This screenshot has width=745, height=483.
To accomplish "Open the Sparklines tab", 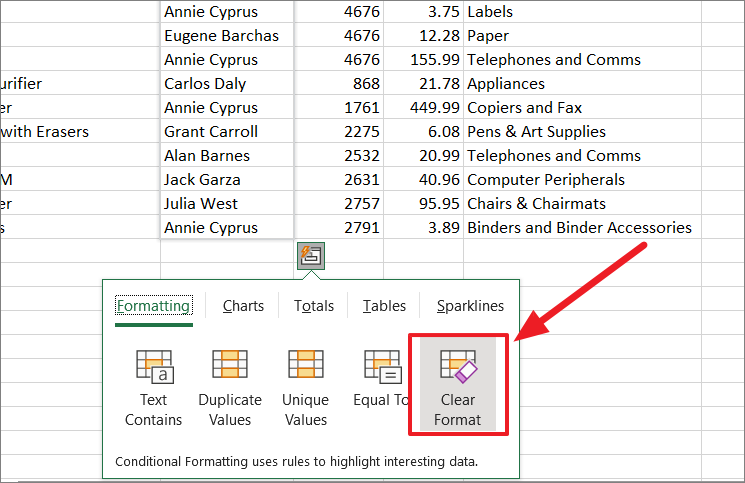I will click(x=470, y=306).
